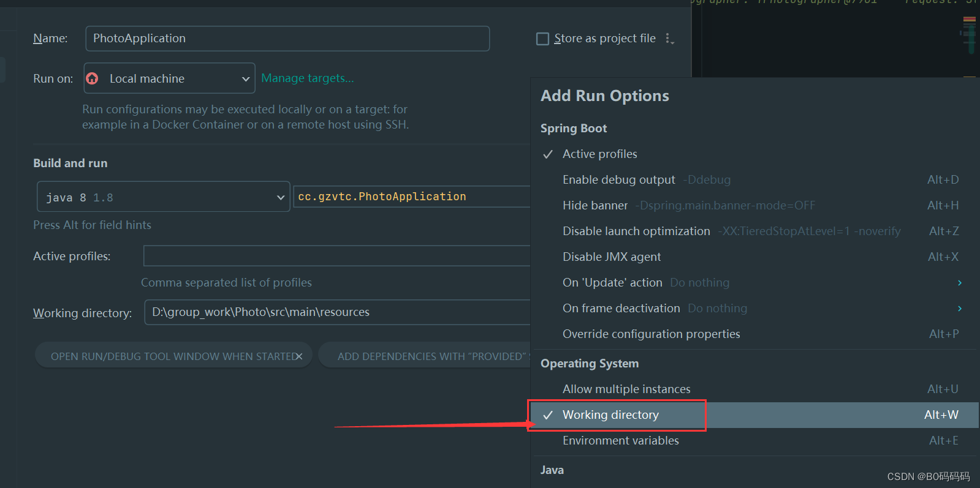Enable Store as project file checkbox
Viewport: 980px width, 488px height.
542,39
